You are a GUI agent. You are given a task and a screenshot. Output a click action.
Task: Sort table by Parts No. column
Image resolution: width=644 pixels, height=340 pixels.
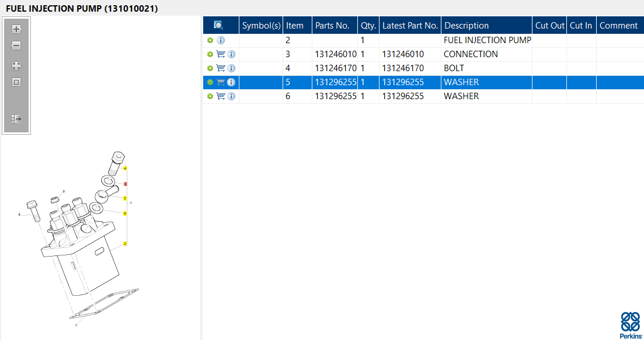[x=332, y=26]
